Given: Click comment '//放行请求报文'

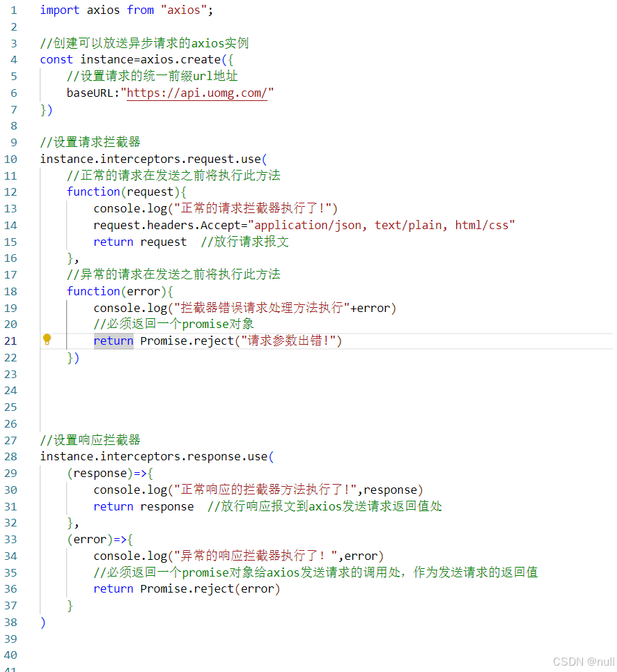Looking at the screenshot, I should (244, 242).
